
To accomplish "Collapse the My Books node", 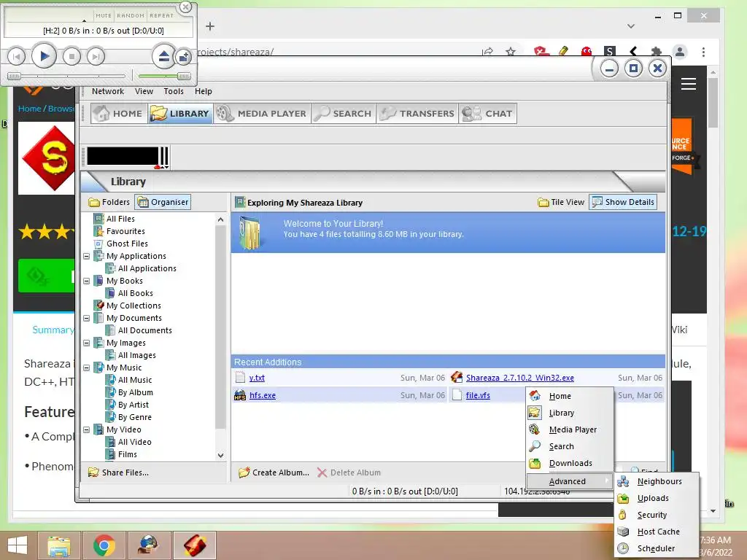I will tap(86, 281).
